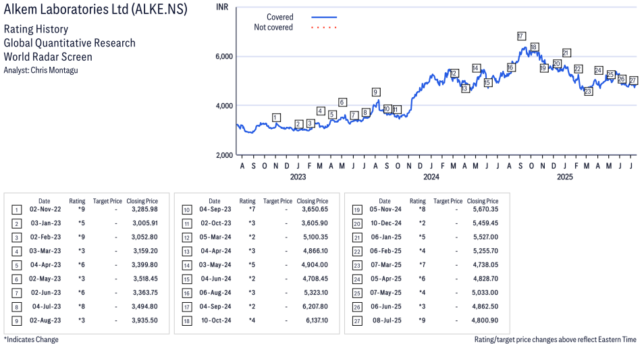Click the 'Analyst: Chris Montagu' text
The width and height of the screenshot is (644, 344).
pos(41,70)
